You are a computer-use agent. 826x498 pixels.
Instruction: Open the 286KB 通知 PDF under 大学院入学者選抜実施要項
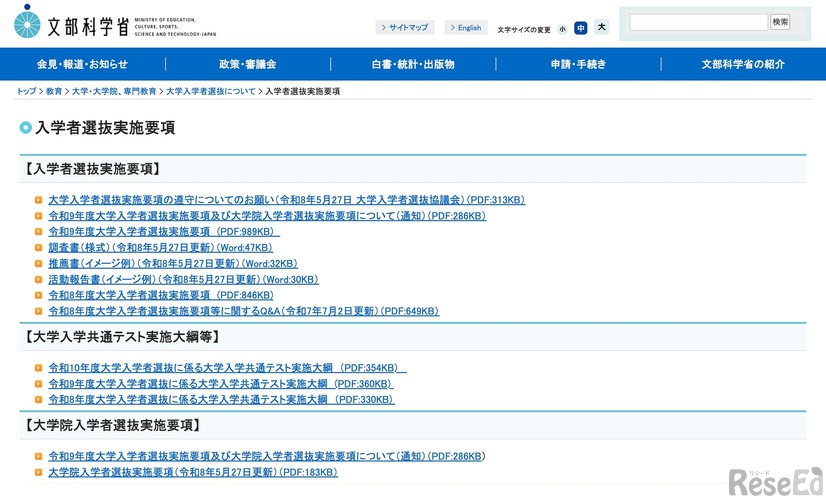click(x=267, y=456)
